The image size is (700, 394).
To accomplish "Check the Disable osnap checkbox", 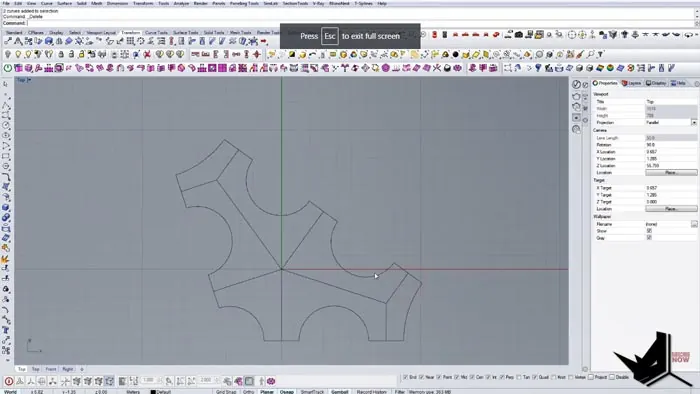I will click(612, 377).
